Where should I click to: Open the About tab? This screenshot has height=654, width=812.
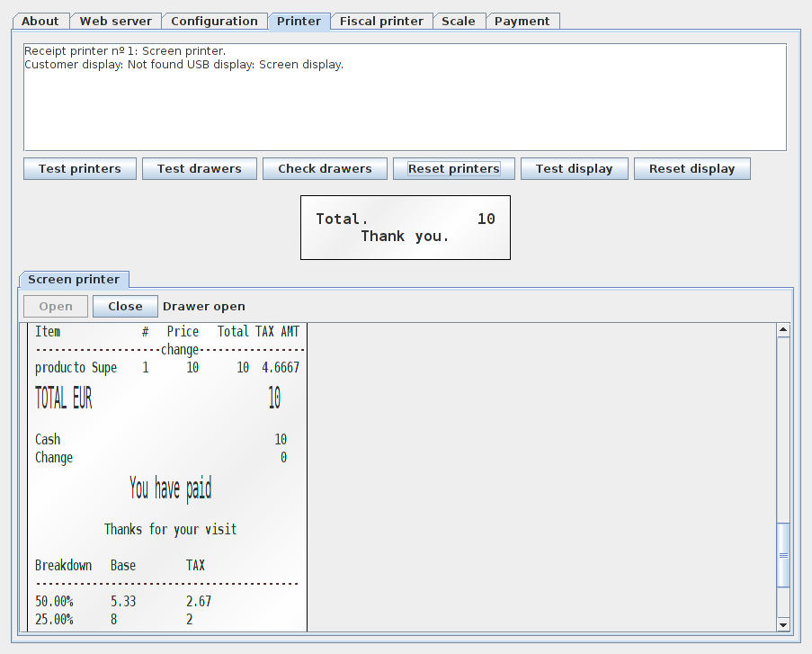click(40, 22)
